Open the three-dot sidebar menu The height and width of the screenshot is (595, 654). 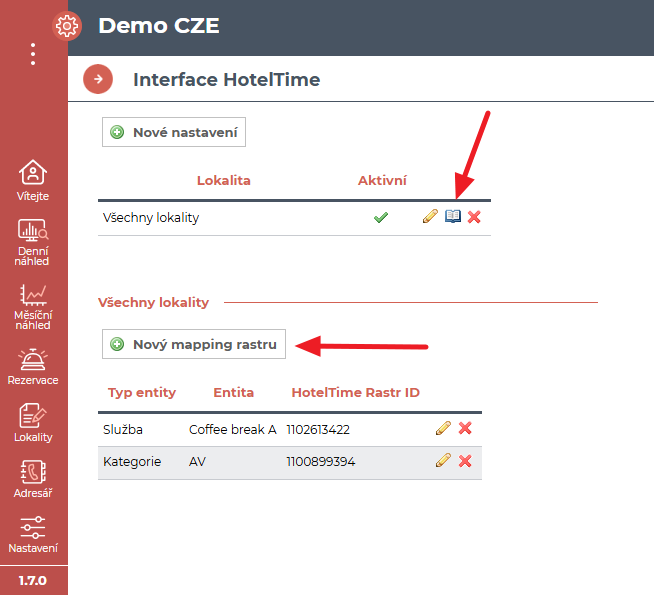pyautogui.click(x=33, y=54)
